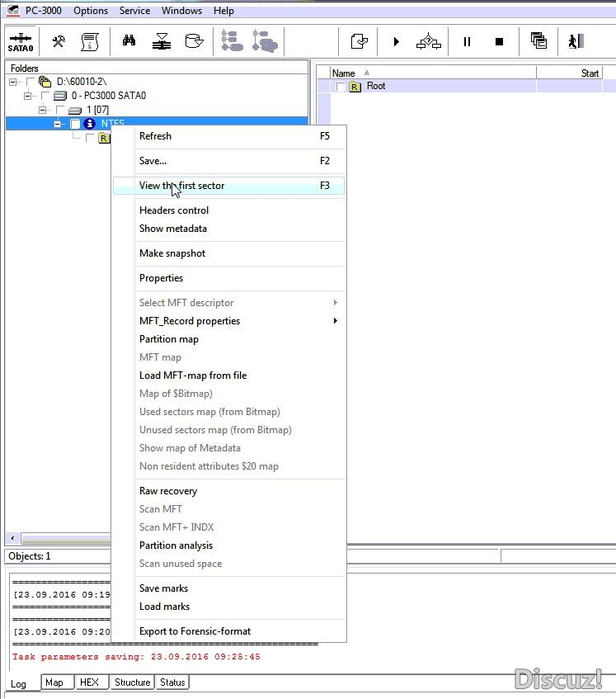
Task: Click the SATA0 port icon
Action: (21, 42)
